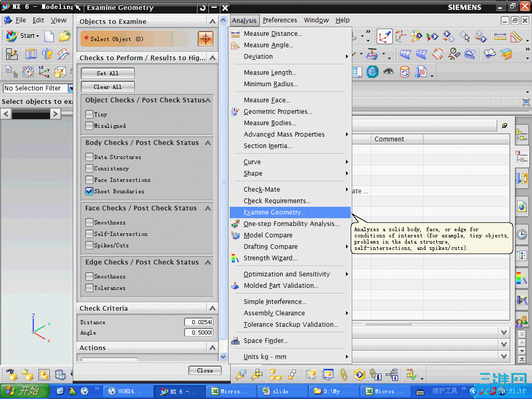Click the Windows Start button
Image resolution: width=532 pixels, height=399 pixels.
click(x=25, y=391)
